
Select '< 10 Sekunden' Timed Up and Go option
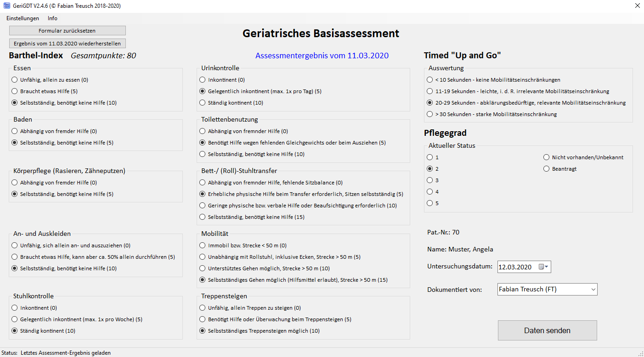(x=430, y=80)
